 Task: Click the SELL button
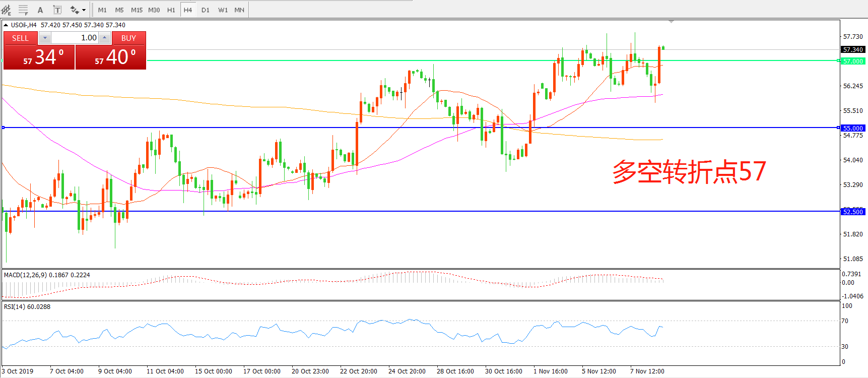click(20, 38)
